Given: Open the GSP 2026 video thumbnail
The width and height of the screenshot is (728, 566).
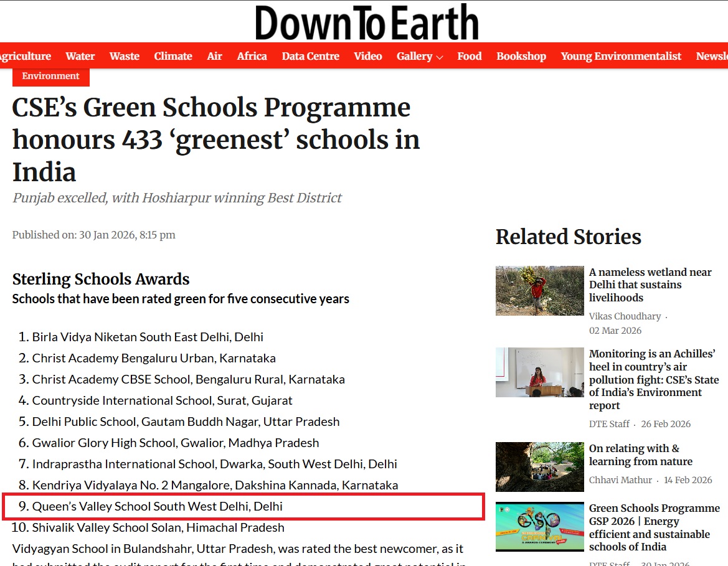Looking at the screenshot, I should coord(539,527).
